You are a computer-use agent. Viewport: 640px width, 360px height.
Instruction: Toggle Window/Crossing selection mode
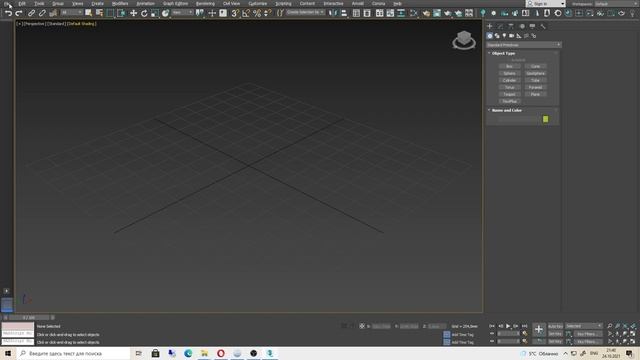[121, 13]
